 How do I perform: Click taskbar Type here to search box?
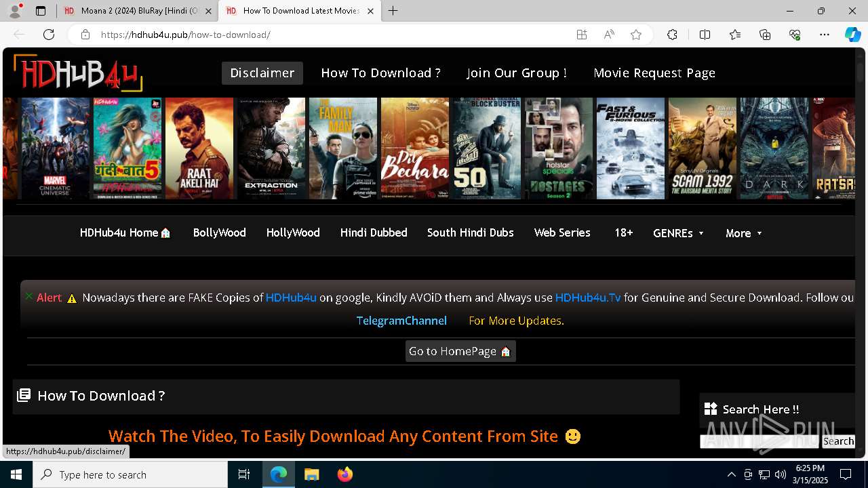tap(130, 474)
